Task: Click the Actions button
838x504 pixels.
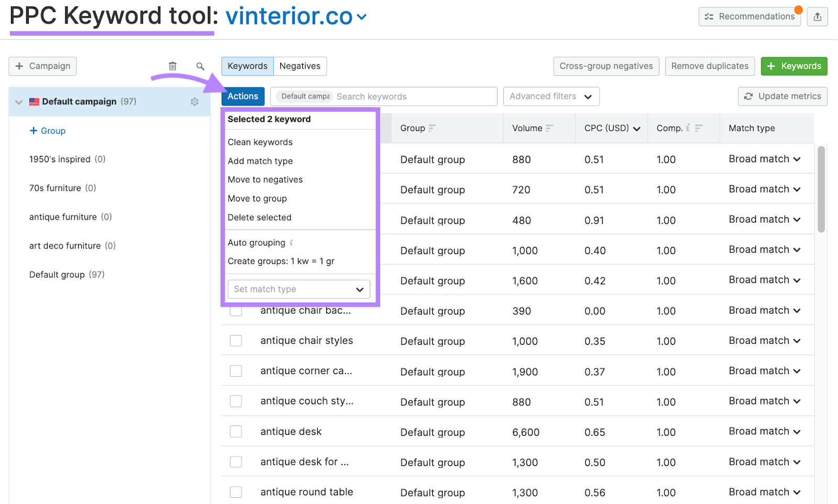Action: coord(243,96)
